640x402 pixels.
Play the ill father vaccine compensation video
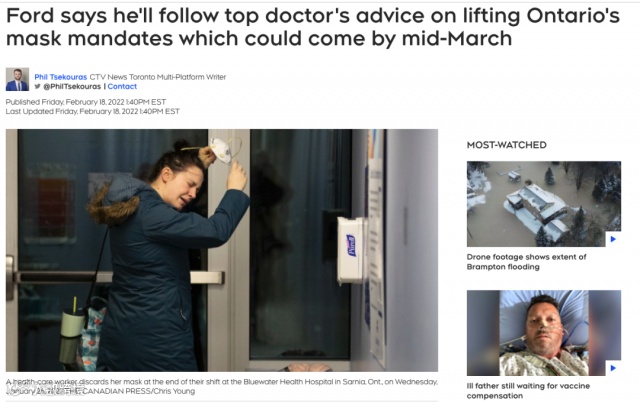click(613, 368)
